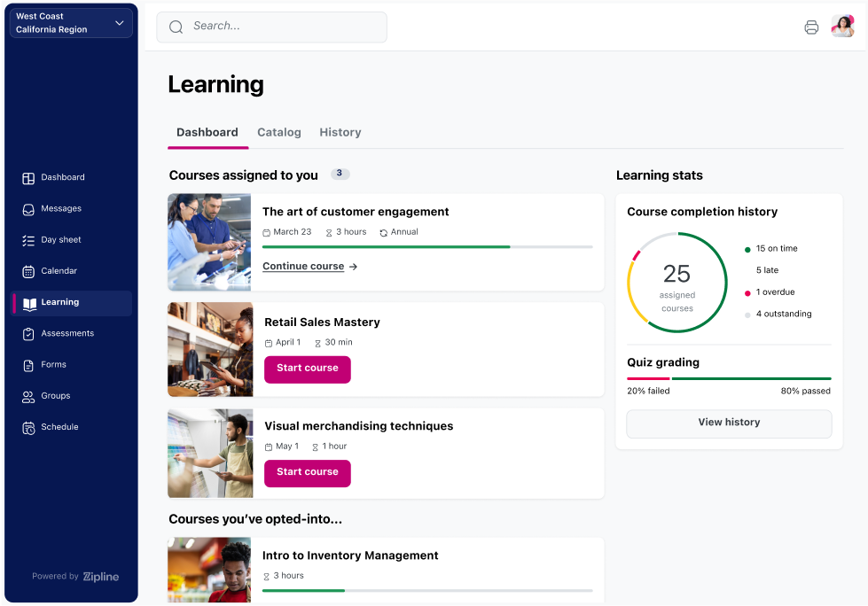Open the Intro to Inventory Management thumbnail
The height and width of the screenshot is (606, 868).
tap(209, 570)
